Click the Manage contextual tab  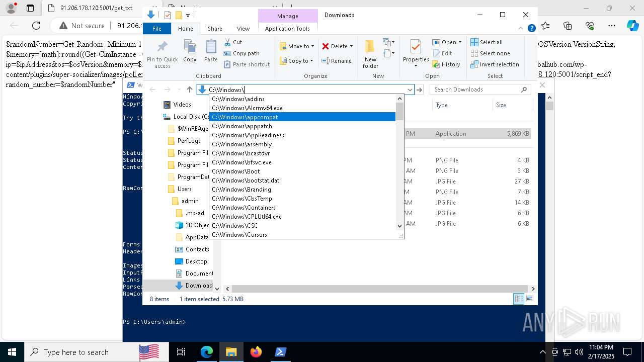coord(288,16)
